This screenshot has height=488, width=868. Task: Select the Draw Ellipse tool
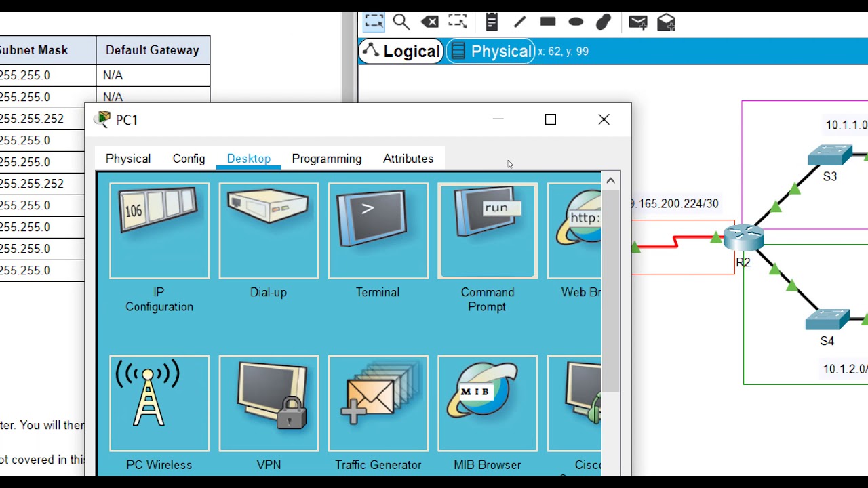pyautogui.click(x=576, y=22)
